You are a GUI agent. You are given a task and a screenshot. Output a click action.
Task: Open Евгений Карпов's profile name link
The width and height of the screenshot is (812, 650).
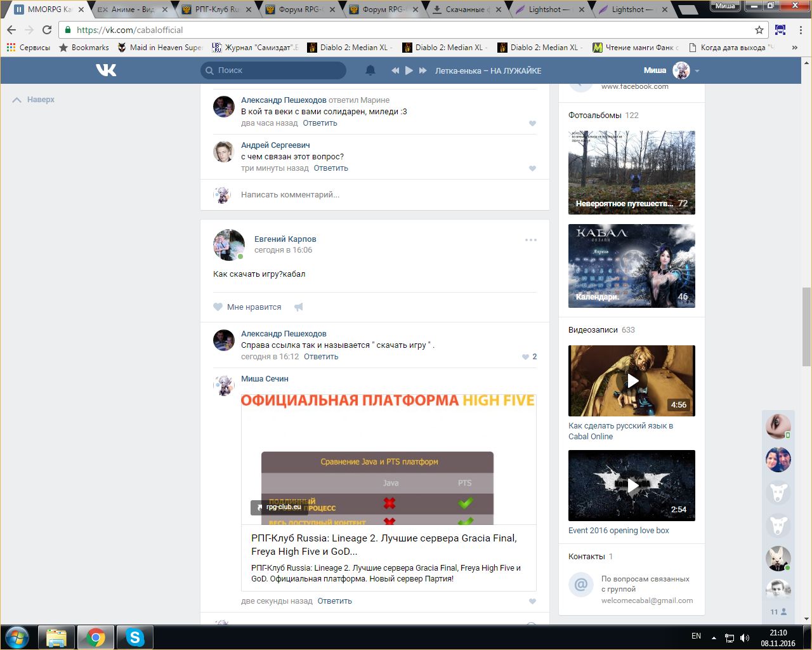click(x=285, y=239)
